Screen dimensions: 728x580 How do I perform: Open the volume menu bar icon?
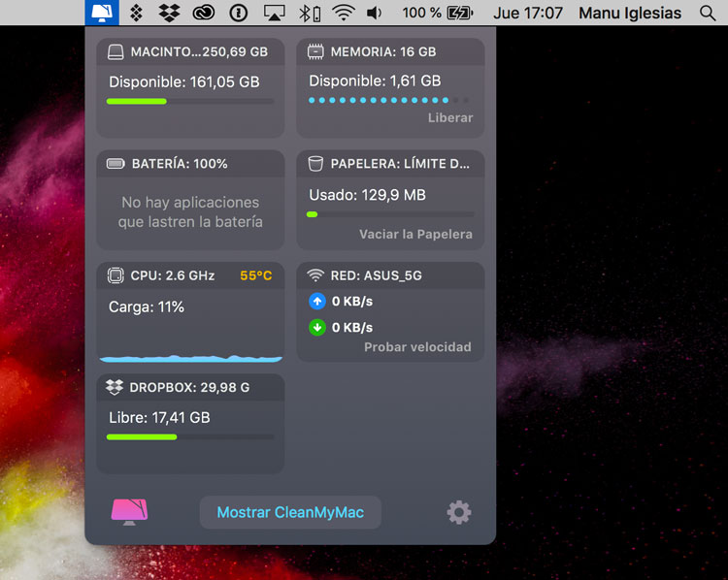(x=375, y=13)
